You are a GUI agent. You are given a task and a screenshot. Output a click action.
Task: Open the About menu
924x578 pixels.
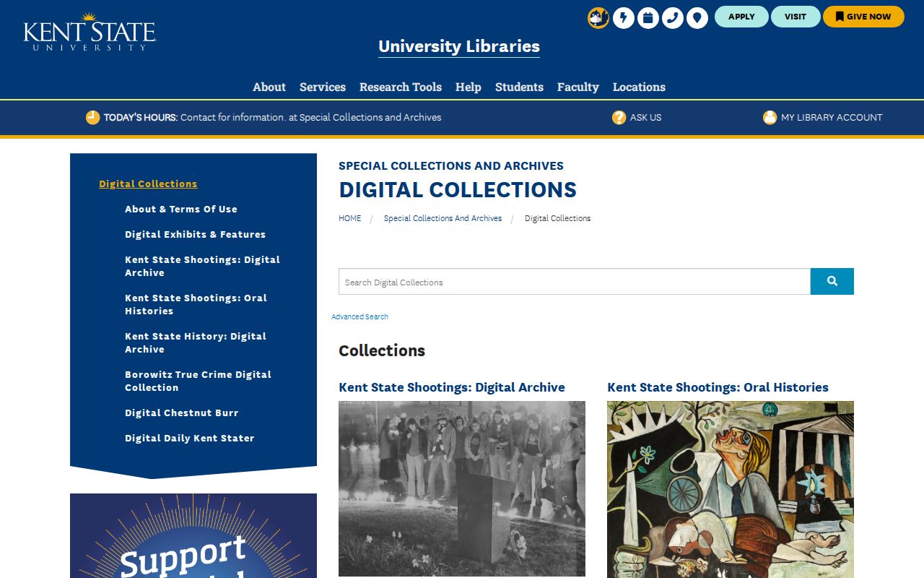click(269, 87)
